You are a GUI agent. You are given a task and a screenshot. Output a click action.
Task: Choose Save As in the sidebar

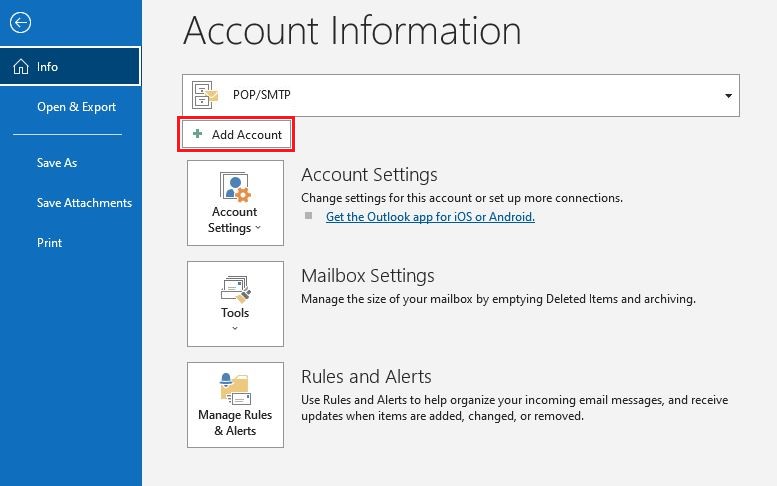point(57,162)
